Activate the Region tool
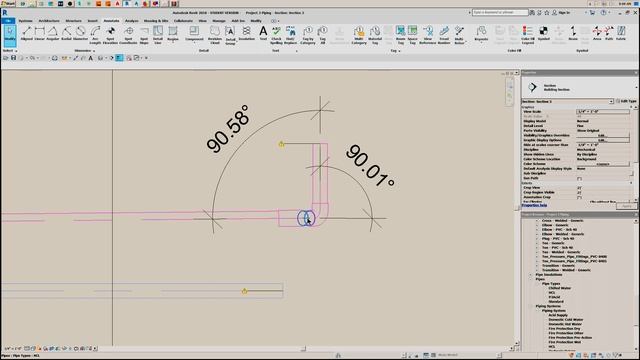Image resolution: width=640 pixels, height=360 pixels. 173,33
